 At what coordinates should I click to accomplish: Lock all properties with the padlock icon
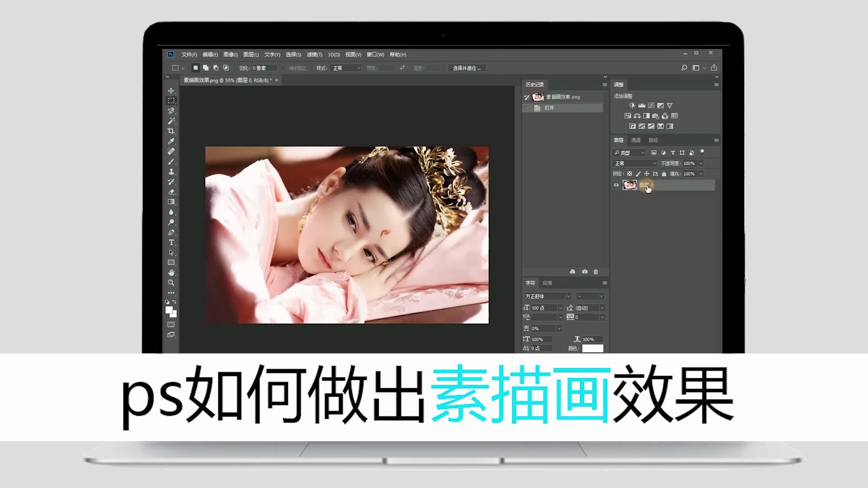663,174
